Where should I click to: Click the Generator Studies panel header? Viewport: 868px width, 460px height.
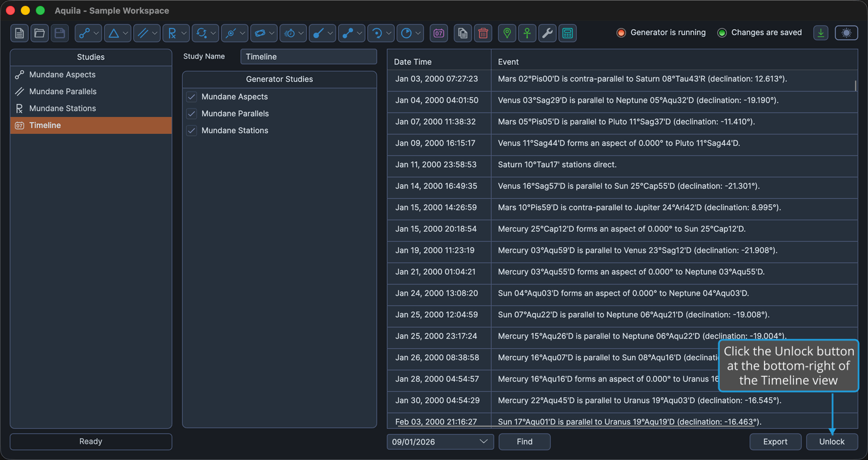tap(280, 79)
